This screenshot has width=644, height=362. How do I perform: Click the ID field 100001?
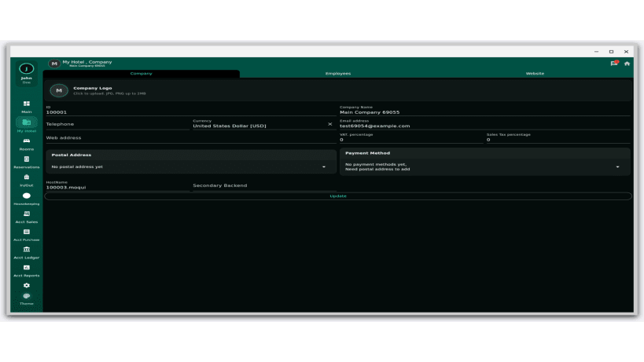click(190, 110)
